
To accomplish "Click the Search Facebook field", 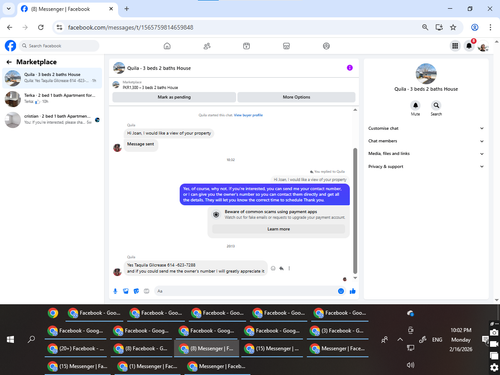I will (x=59, y=46).
